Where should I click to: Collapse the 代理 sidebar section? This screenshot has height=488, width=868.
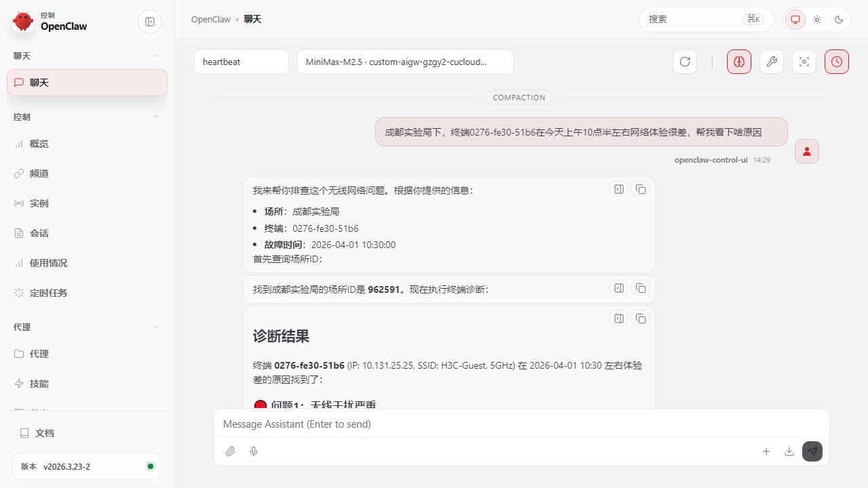[x=157, y=327]
